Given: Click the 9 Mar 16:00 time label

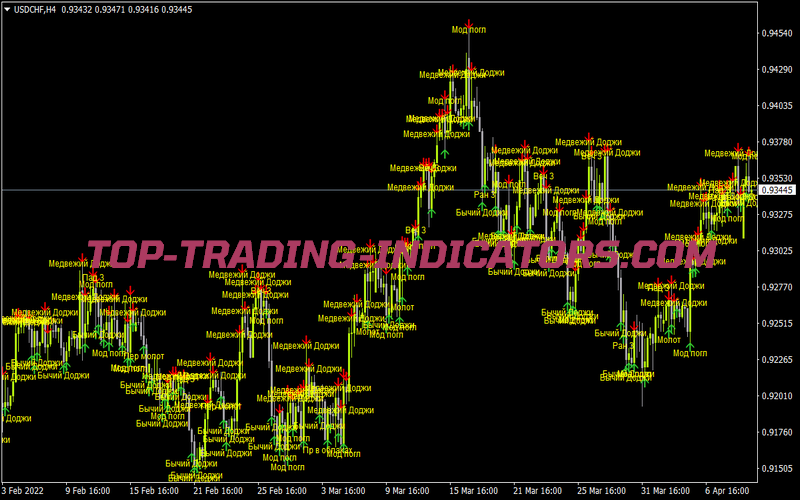Looking at the screenshot, I should pyautogui.click(x=407, y=491).
